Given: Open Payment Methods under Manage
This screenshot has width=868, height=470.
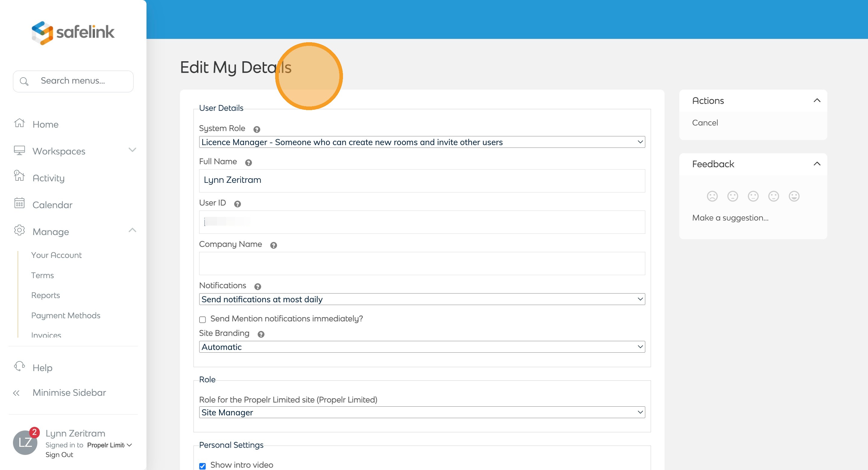Looking at the screenshot, I should (x=66, y=315).
